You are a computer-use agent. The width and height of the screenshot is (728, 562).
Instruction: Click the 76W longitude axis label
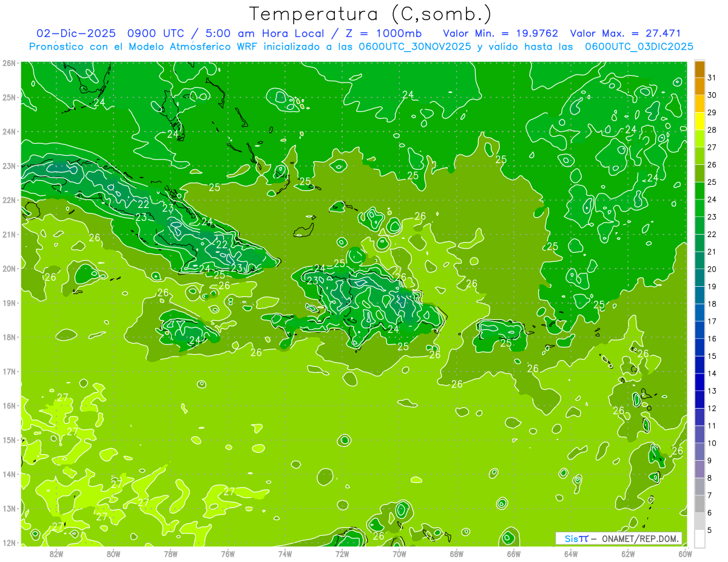click(228, 554)
